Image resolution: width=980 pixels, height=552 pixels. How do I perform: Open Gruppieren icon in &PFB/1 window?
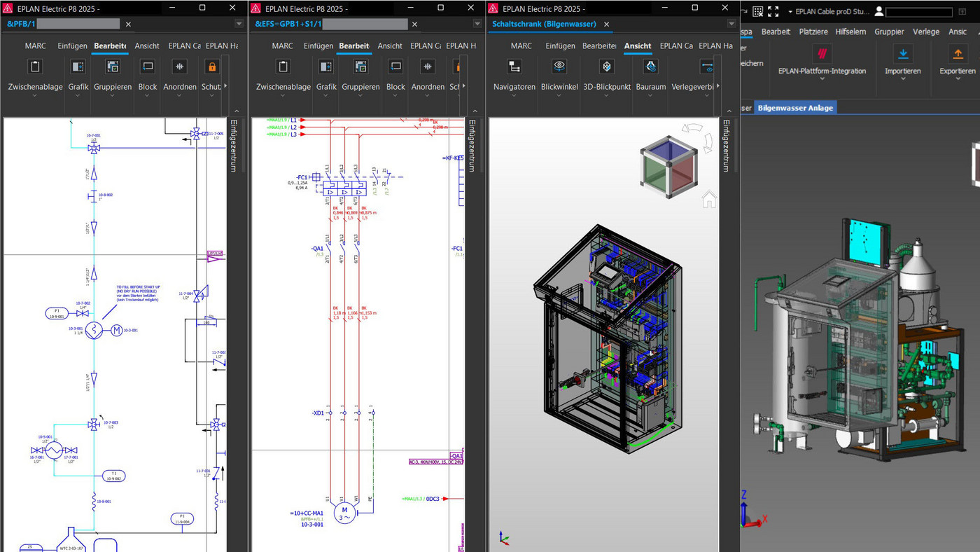click(x=112, y=67)
